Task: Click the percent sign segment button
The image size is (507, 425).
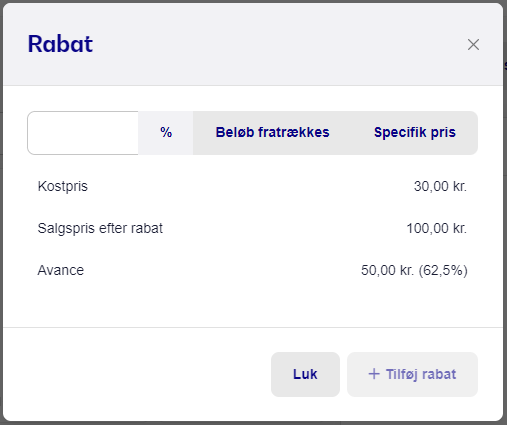Action: point(166,133)
